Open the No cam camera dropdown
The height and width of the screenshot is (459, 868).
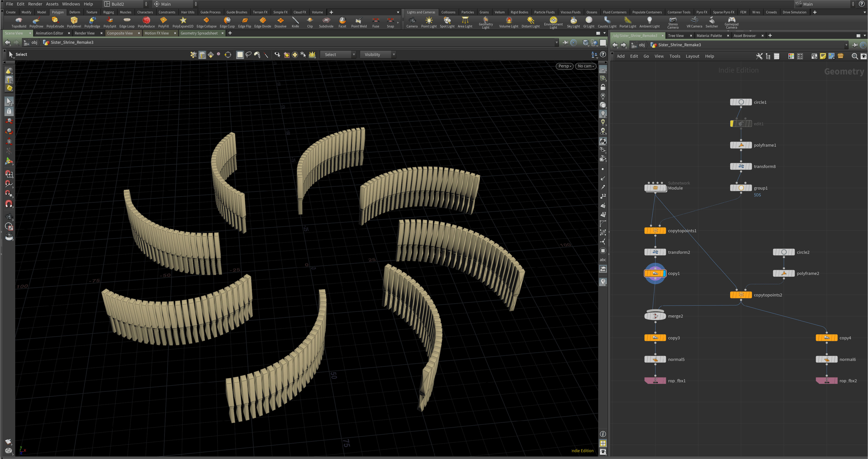tap(586, 66)
